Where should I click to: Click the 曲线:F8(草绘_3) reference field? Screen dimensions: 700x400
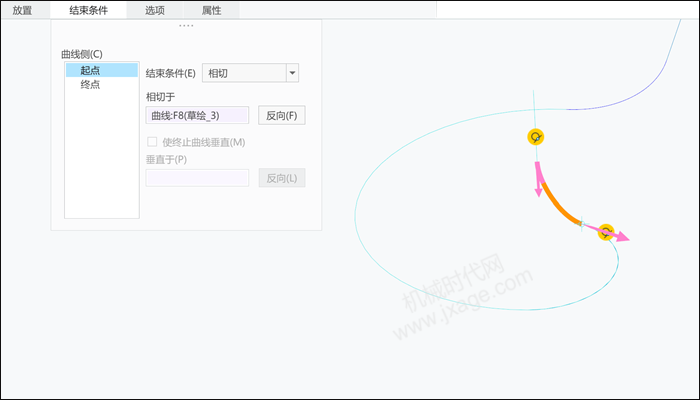pos(197,115)
